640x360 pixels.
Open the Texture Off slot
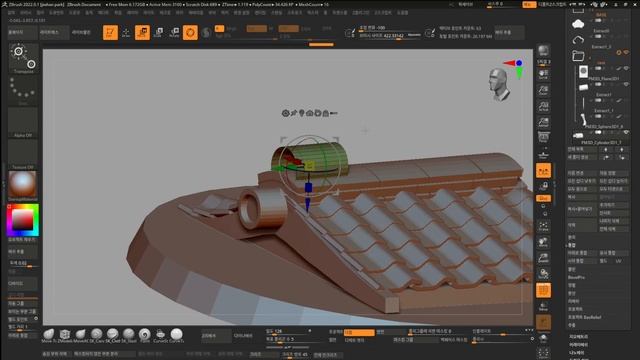tap(23, 154)
